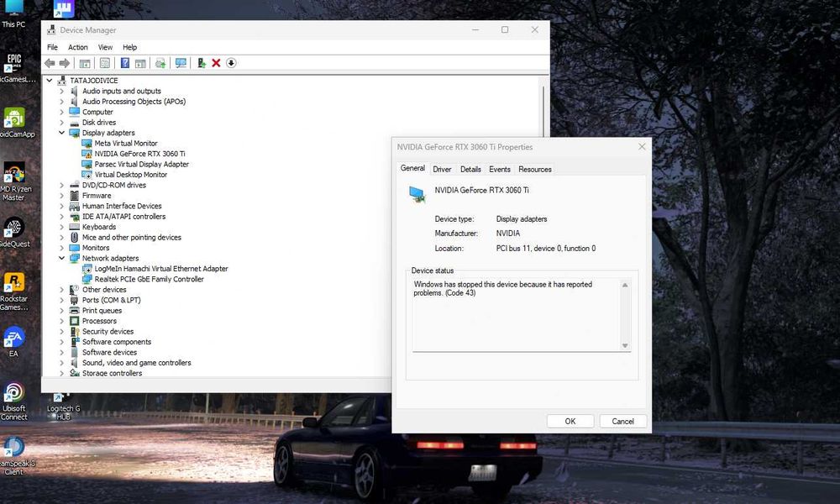Click OK in the Properties dialog
The width and height of the screenshot is (840, 504).
coord(570,422)
